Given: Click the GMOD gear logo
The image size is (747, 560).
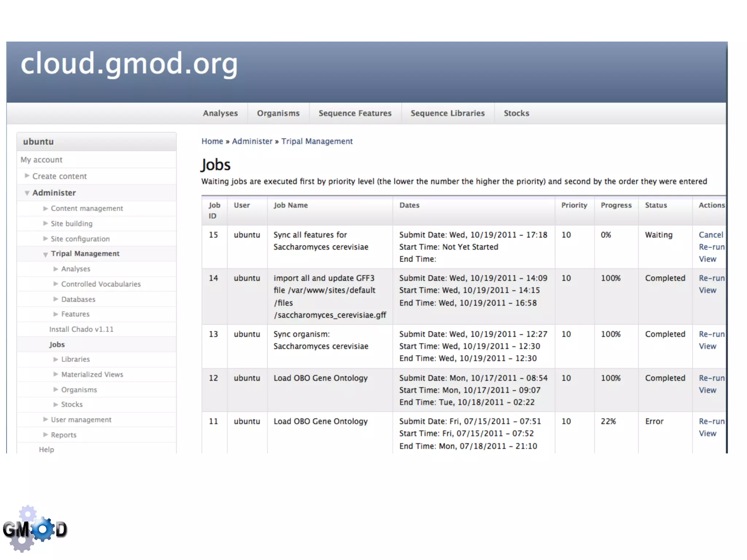Looking at the screenshot, I should pyautogui.click(x=35, y=529).
